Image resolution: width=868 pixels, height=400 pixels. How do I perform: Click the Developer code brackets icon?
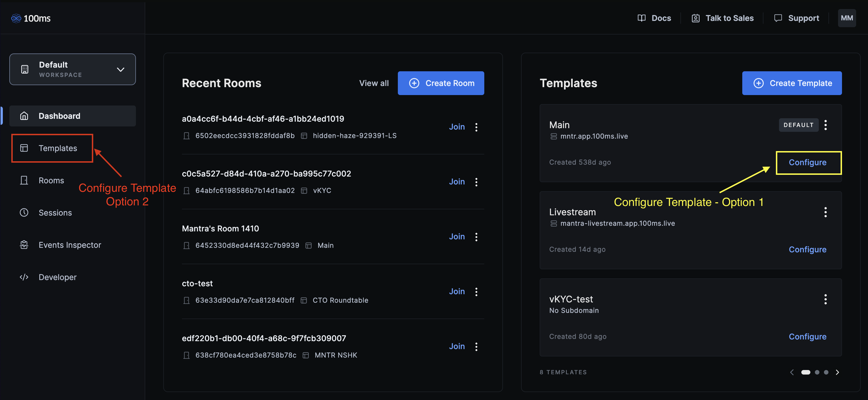click(24, 277)
